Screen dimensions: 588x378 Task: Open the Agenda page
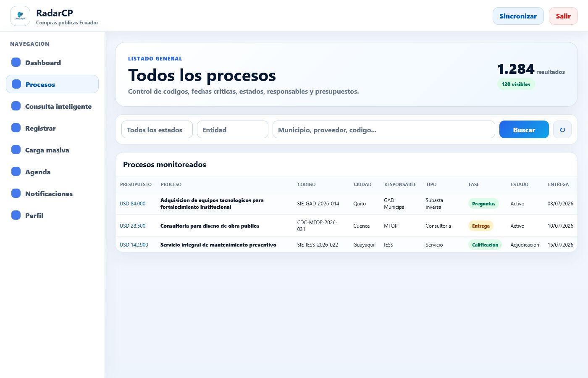click(x=52, y=171)
